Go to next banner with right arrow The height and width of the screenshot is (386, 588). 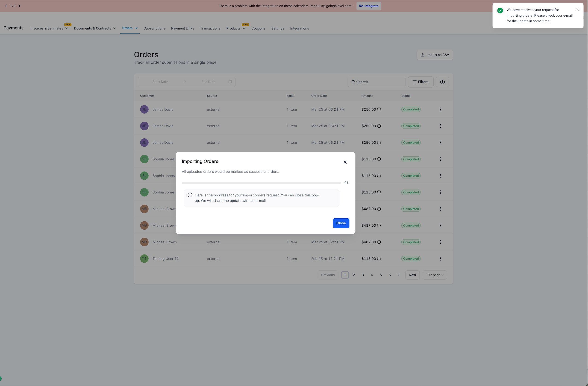19,6
